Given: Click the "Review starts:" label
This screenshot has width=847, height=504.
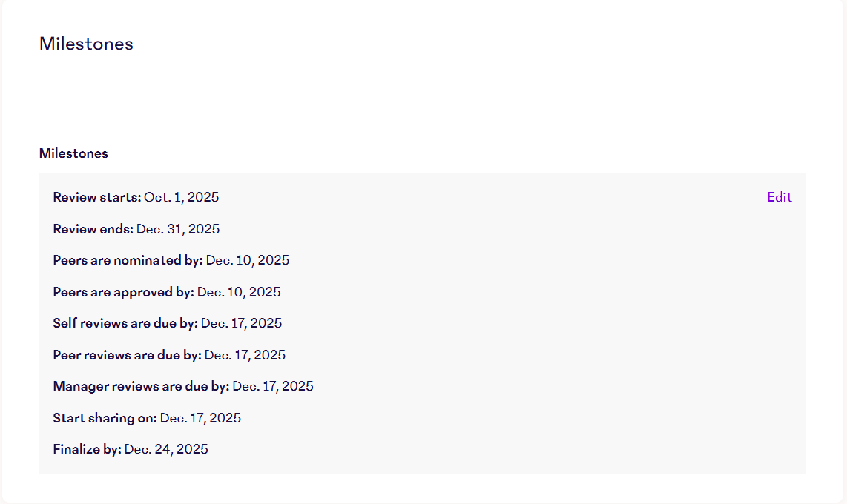Looking at the screenshot, I should (x=97, y=197).
